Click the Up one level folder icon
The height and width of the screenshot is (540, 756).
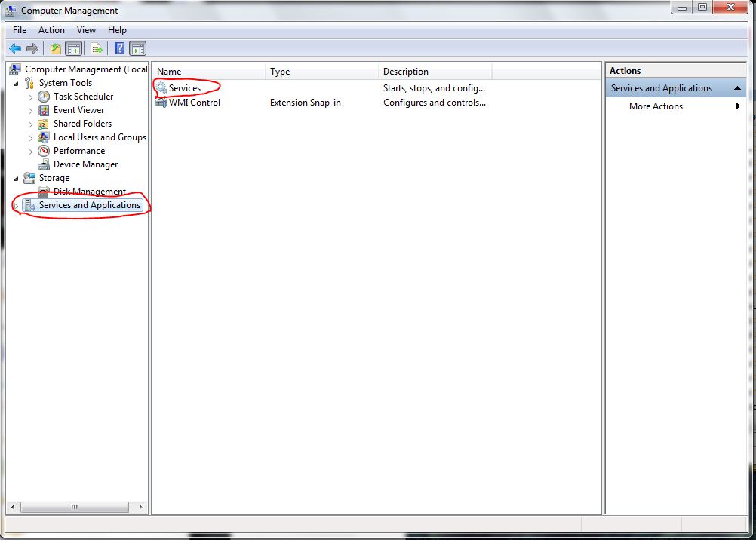pyautogui.click(x=55, y=48)
